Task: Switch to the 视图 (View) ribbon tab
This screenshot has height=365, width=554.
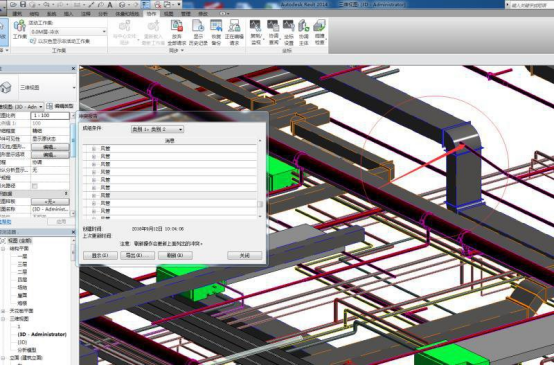Action: point(169,13)
